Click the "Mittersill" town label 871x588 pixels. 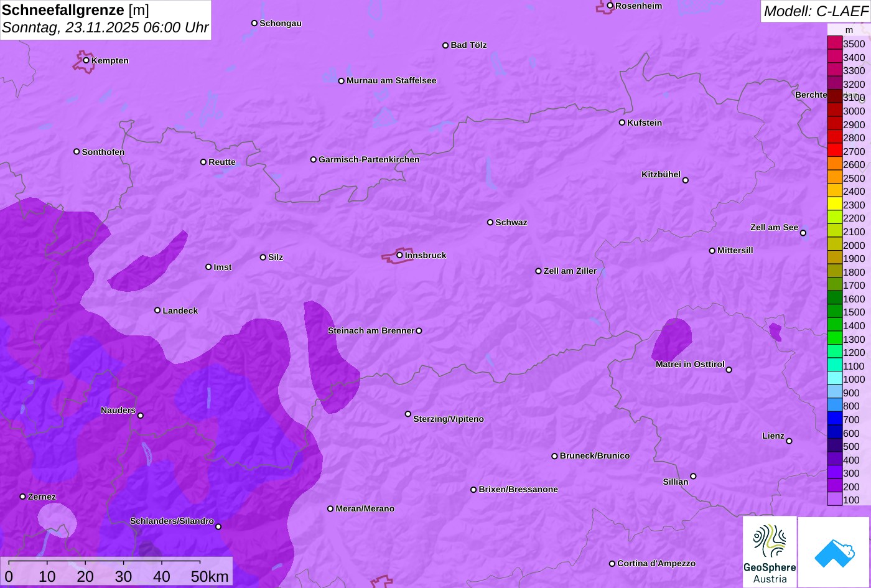(x=735, y=251)
